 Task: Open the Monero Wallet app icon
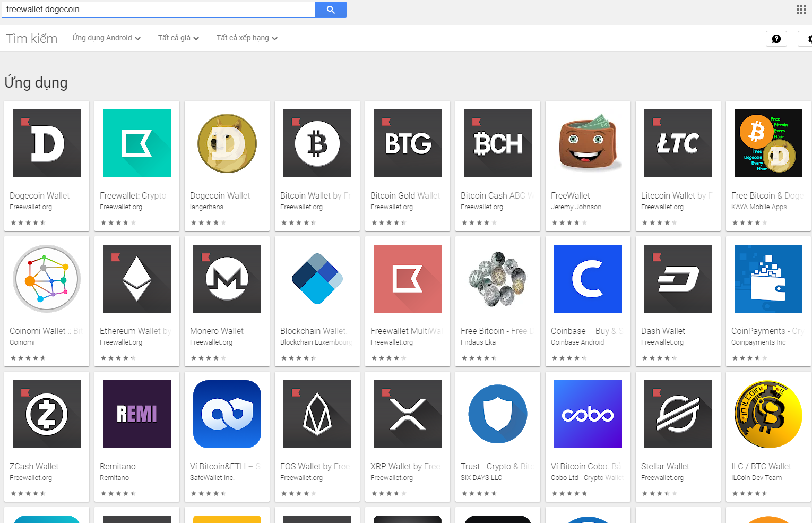[x=227, y=279]
